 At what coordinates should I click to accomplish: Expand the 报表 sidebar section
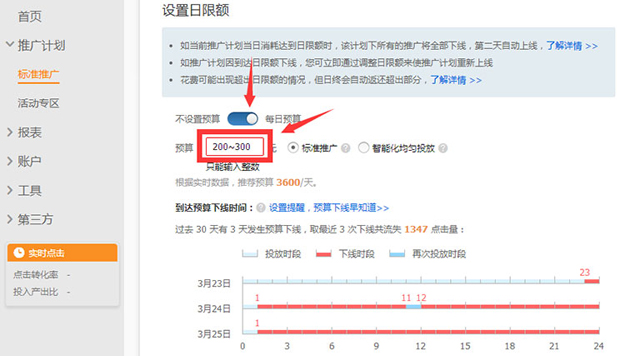(x=10, y=132)
